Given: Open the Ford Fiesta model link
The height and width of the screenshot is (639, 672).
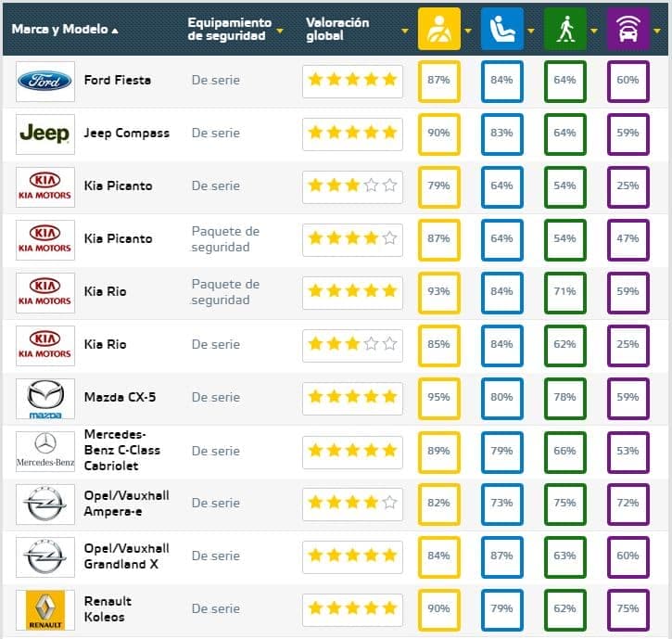Looking at the screenshot, I should point(117,80).
